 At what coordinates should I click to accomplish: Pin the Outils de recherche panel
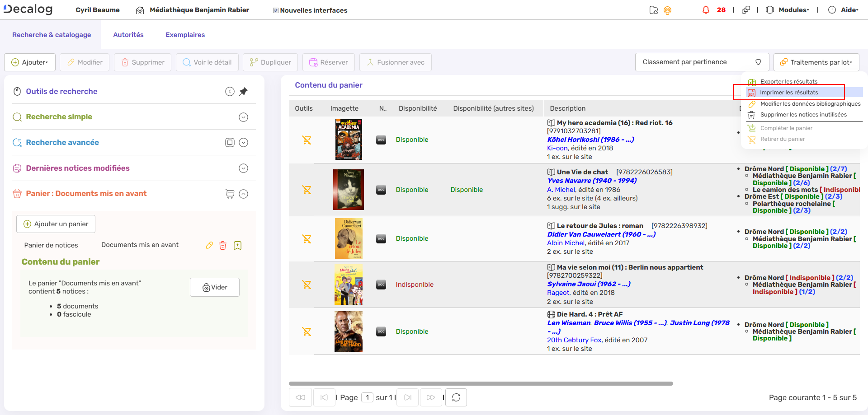coord(244,91)
